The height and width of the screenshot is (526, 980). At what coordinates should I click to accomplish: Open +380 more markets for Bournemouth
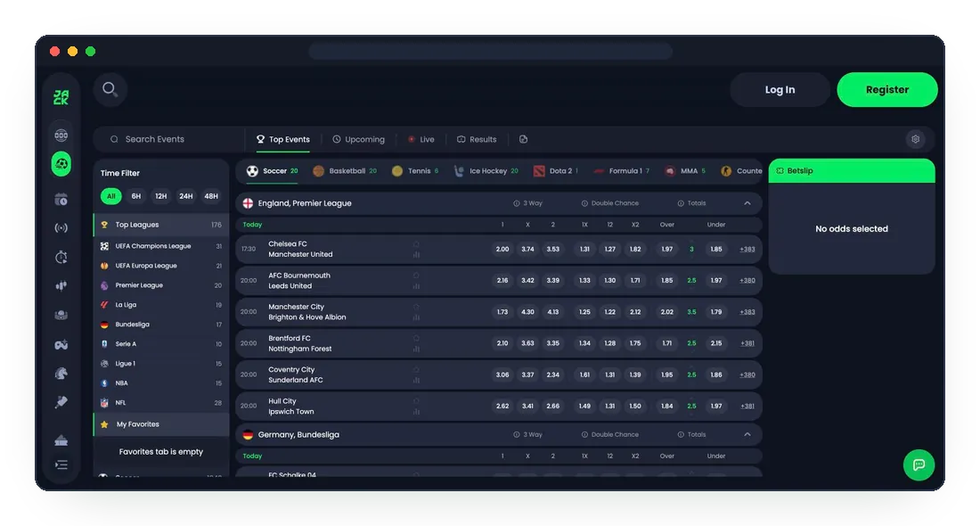pos(747,280)
